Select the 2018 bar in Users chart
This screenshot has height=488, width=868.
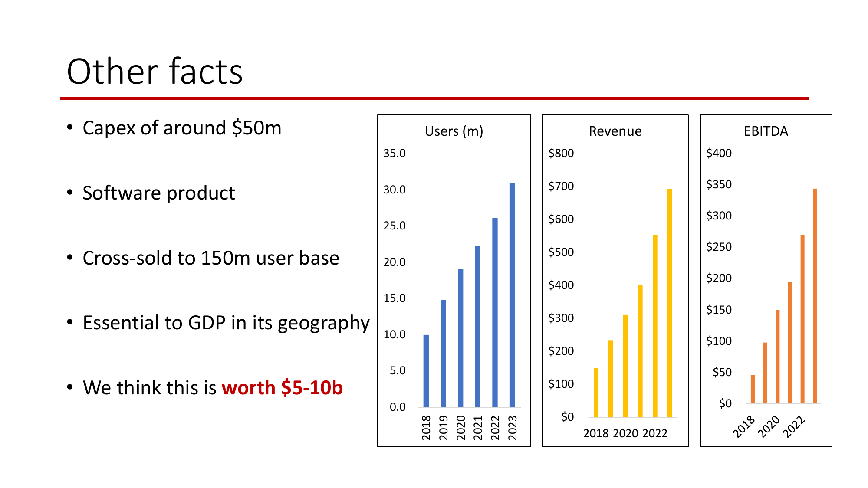pos(426,371)
